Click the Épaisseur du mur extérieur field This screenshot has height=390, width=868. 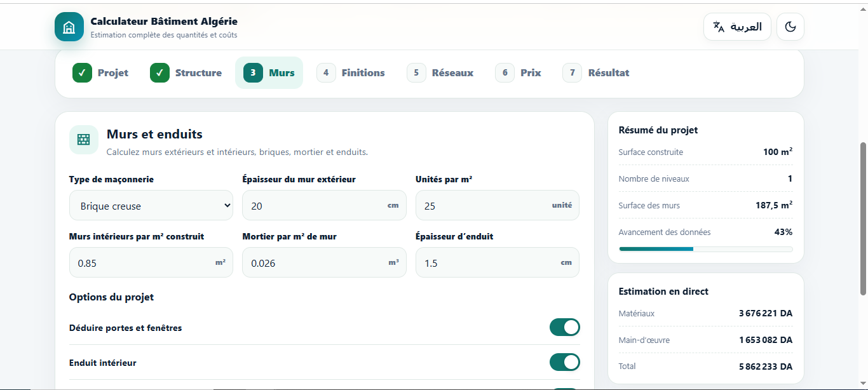[x=324, y=205]
